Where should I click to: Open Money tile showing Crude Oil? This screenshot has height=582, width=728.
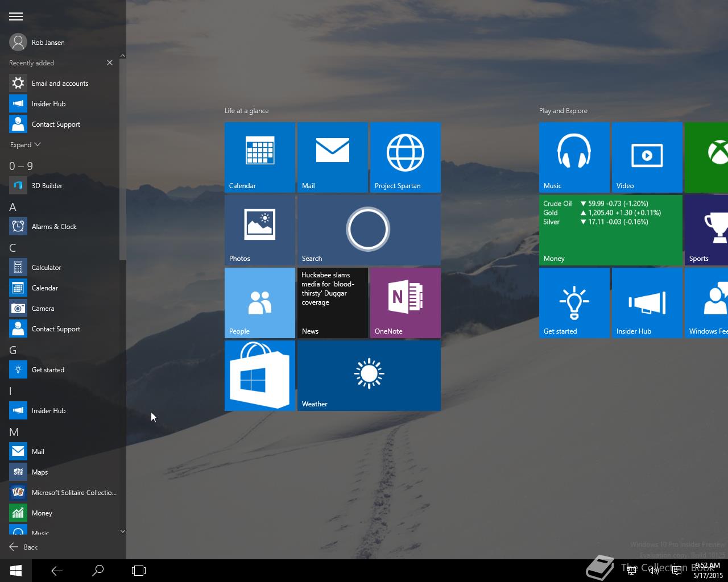coord(611,230)
